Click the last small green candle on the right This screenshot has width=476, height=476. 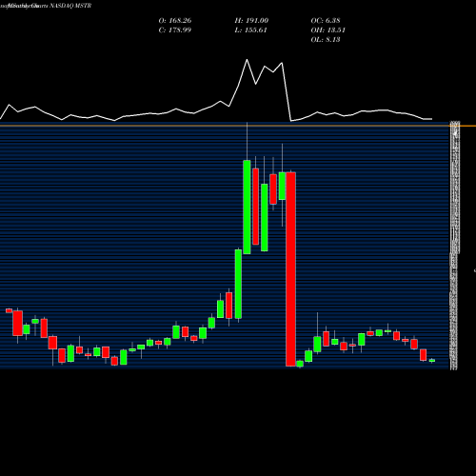(x=432, y=361)
